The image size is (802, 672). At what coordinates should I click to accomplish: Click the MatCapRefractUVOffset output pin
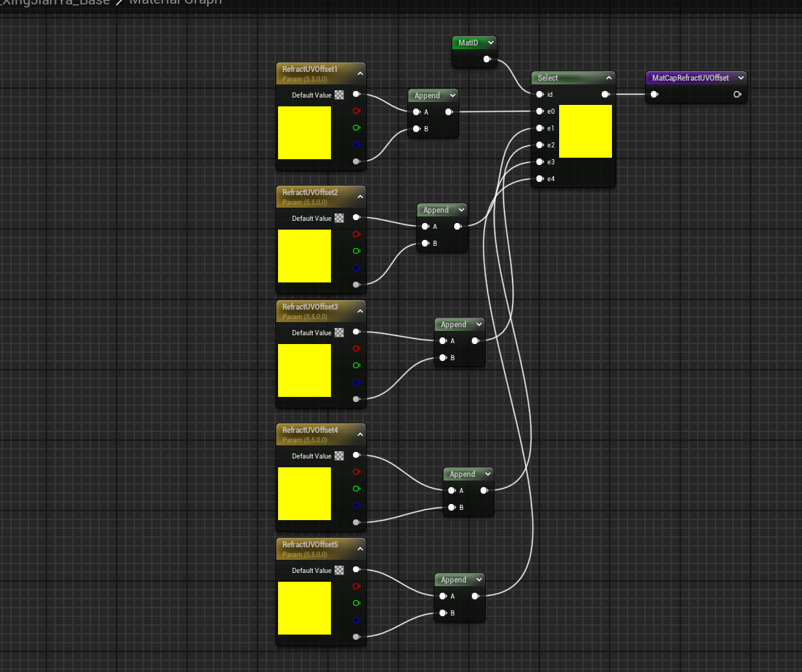[737, 94]
